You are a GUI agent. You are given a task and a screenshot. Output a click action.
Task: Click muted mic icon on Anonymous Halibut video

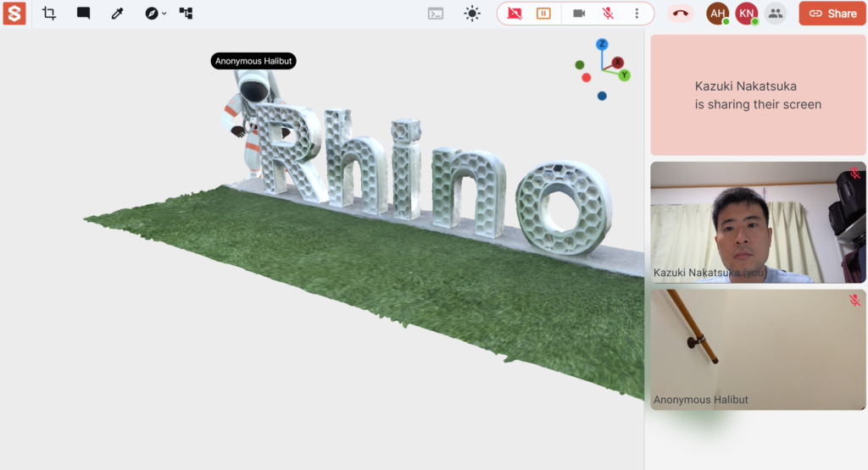coord(854,301)
